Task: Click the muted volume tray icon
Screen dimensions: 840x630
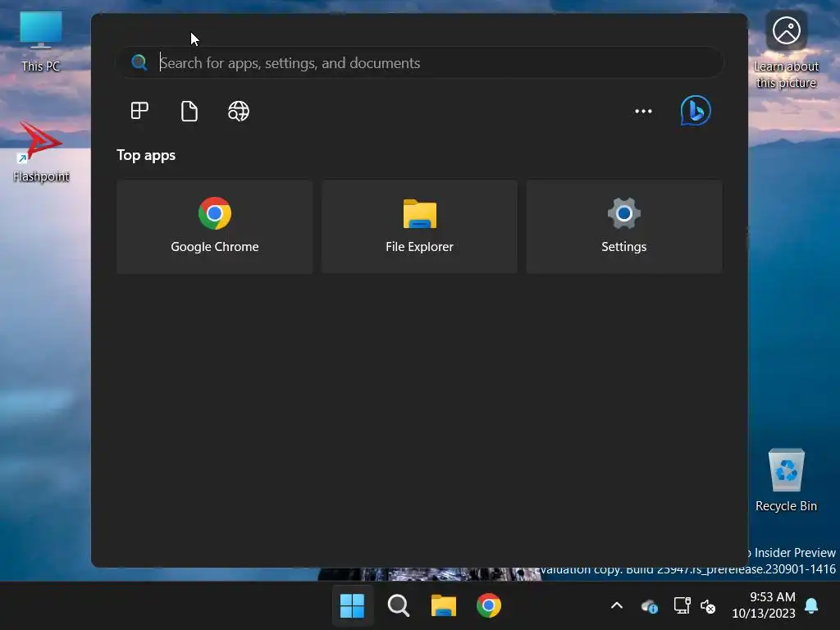Action: 708,606
